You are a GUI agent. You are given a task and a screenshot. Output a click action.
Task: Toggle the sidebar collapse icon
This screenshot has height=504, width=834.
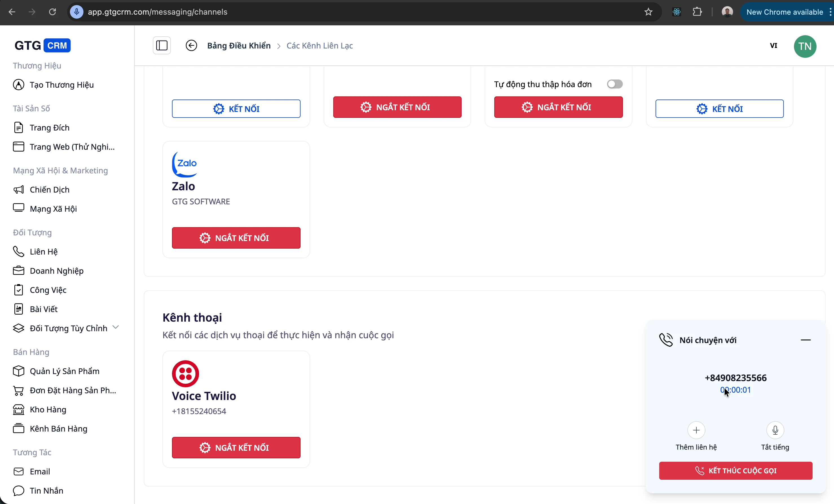(x=162, y=45)
